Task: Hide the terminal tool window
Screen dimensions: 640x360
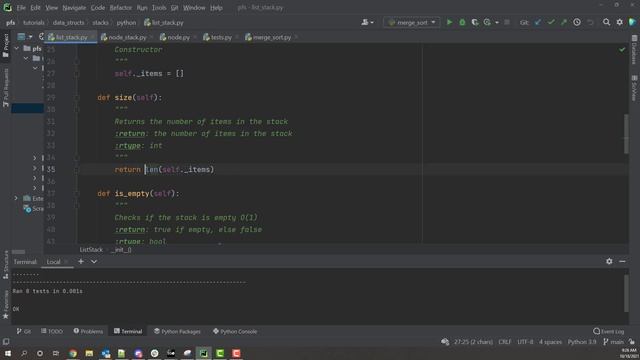Action: (622, 261)
